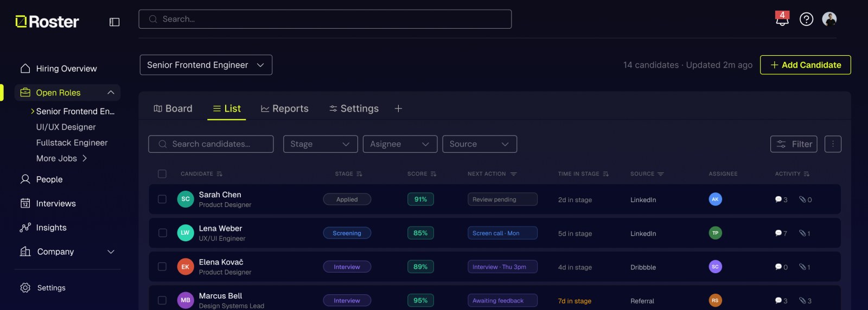868x310 pixels.
Task: Add a new view with plus icon
Action: click(398, 109)
